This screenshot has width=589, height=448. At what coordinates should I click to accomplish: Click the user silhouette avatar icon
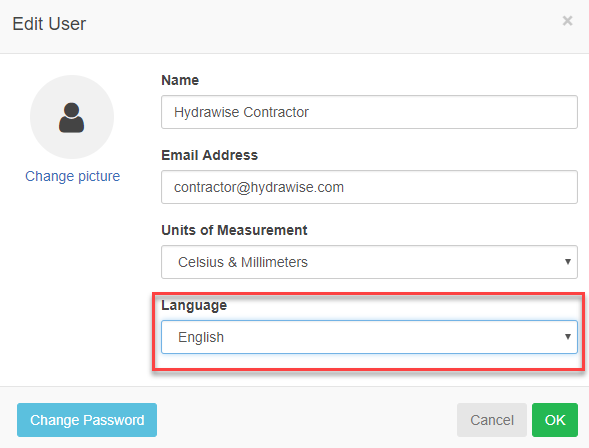71,118
